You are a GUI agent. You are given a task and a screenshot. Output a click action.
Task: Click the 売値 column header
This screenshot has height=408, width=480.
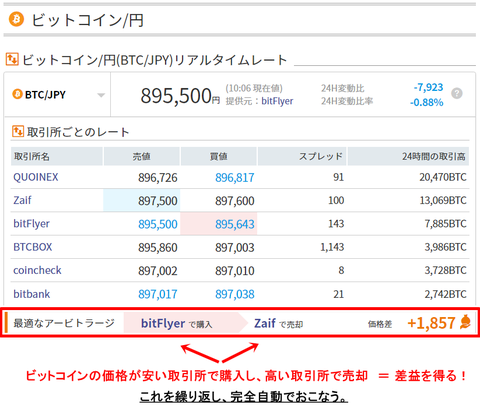point(142,156)
